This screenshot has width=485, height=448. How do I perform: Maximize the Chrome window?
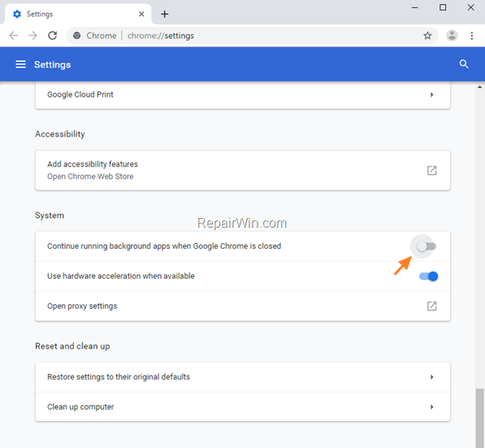click(443, 7)
